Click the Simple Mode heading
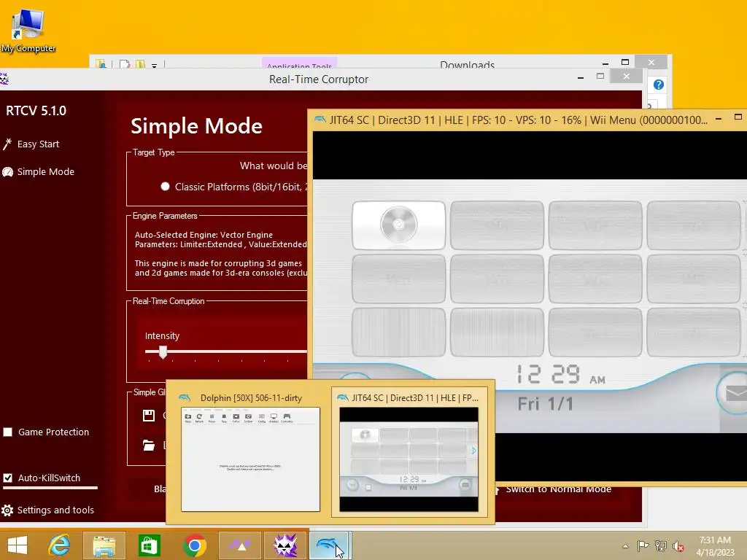The width and height of the screenshot is (747, 560). (x=196, y=125)
